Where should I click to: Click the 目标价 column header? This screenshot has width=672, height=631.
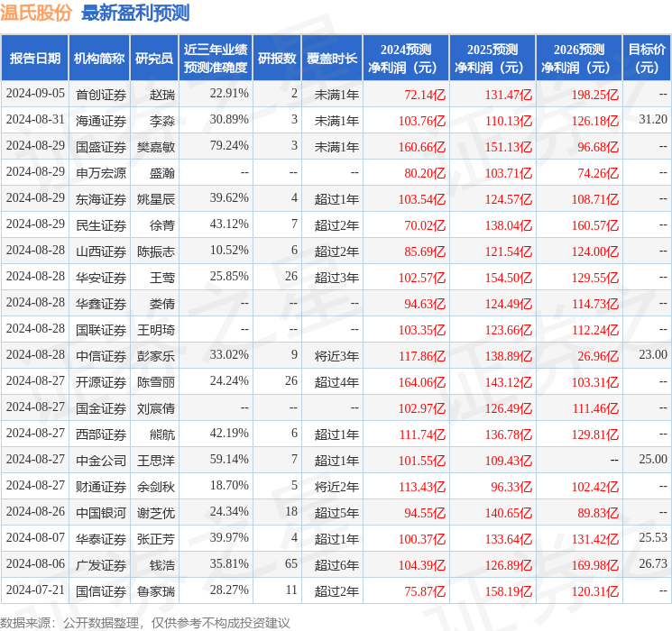647,59
